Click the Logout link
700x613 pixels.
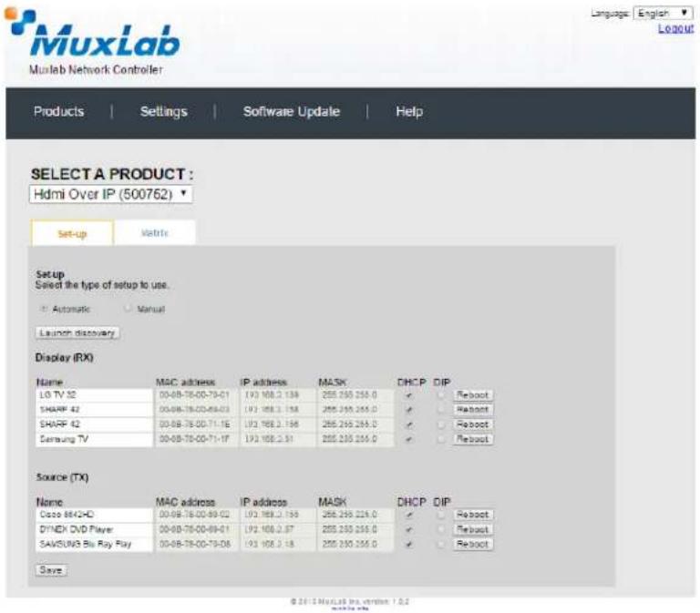pyautogui.click(x=676, y=28)
